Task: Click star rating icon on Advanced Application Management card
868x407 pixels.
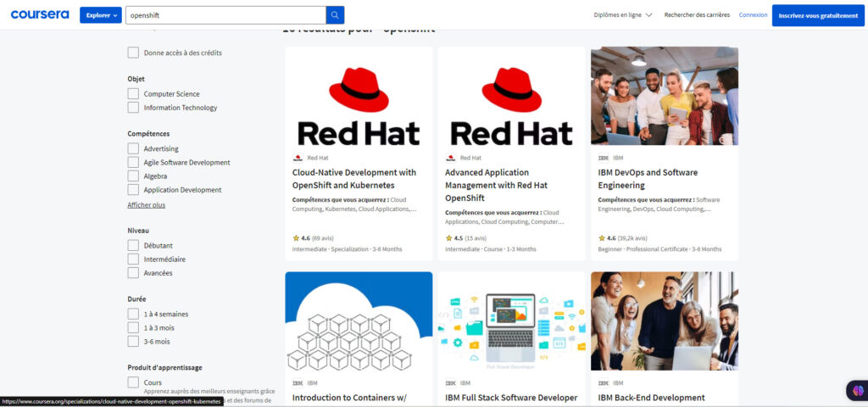Action: point(449,238)
